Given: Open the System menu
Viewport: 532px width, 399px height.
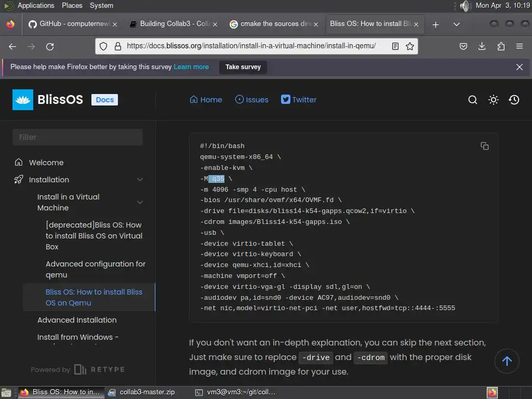Looking at the screenshot, I should tap(101, 5).
